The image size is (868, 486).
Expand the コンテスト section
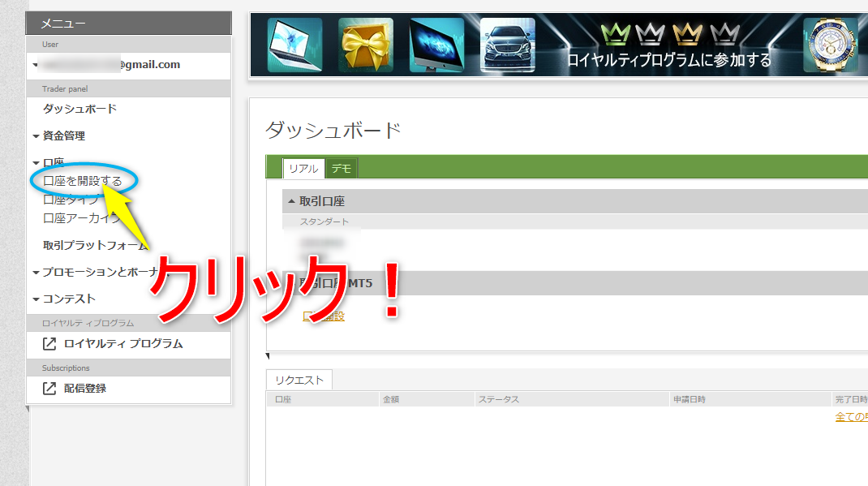click(69, 299)
